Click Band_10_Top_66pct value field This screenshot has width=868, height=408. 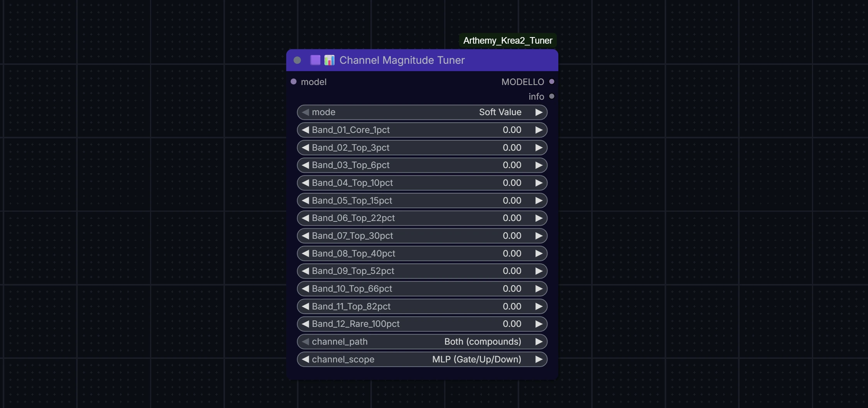[512, 289]
